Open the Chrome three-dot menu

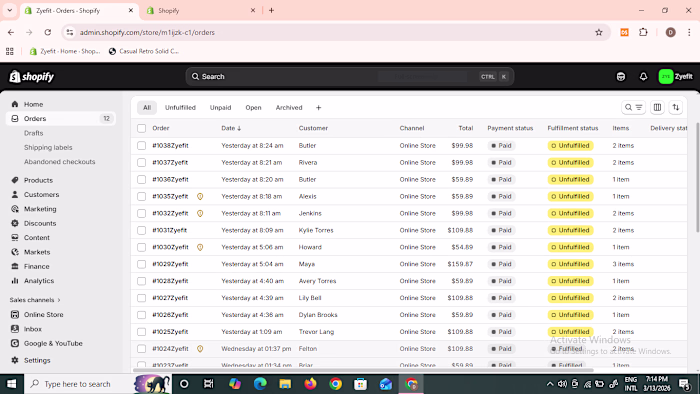click(689, 33)
